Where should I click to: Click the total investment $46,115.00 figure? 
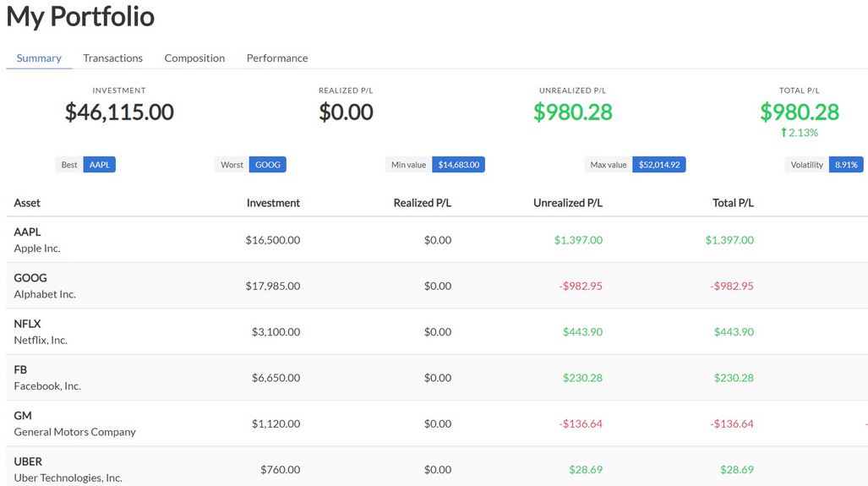(119, 112)
